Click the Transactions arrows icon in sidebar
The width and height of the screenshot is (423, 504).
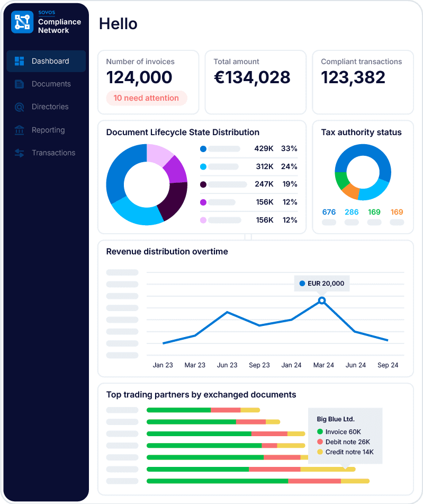pos(20,153)
